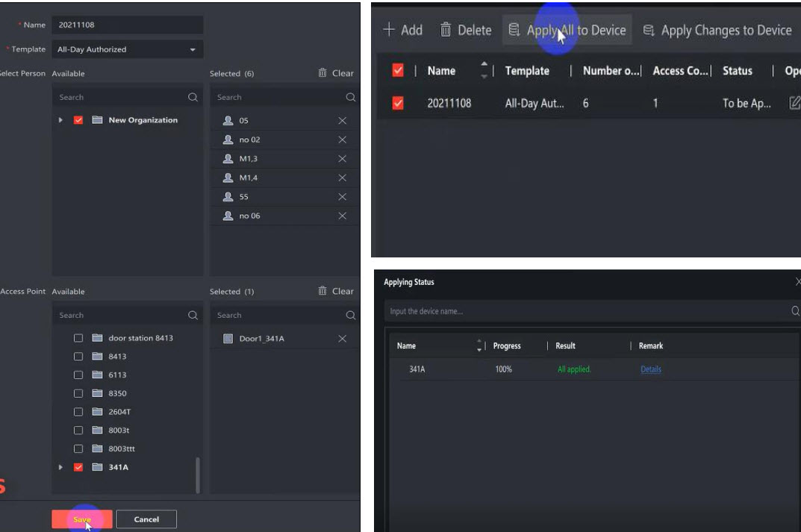
Task: Click Apply All to Device
Action: click(567, 31)
